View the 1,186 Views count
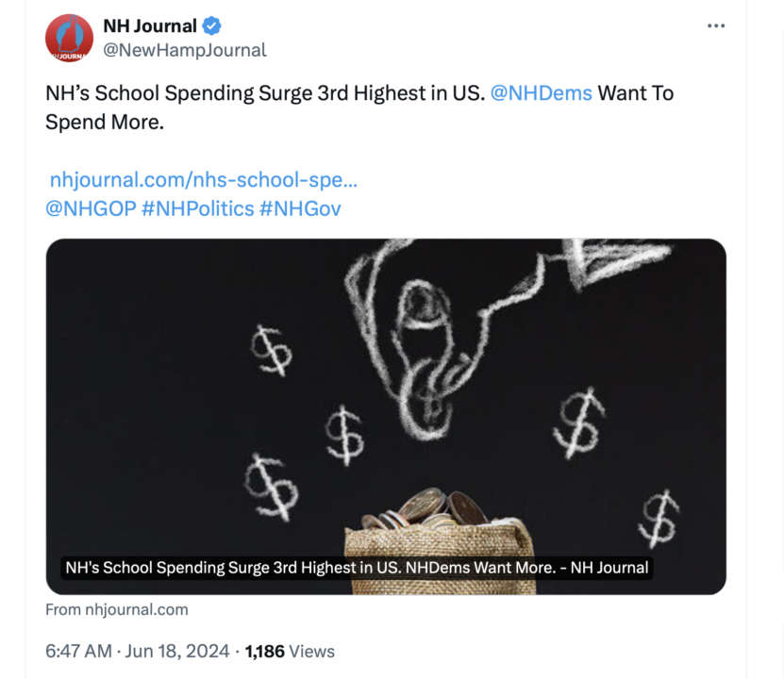784x679 pixels. click(x=290, y=651)
